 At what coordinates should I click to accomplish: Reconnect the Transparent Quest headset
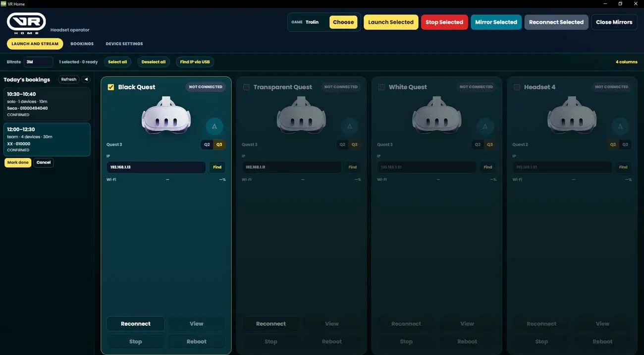pyautogui.click(x=271, y=324)
